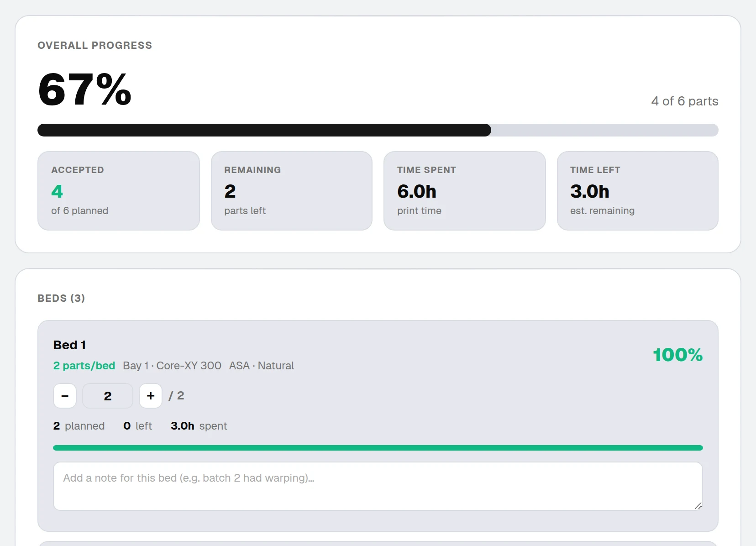Click the '3.0h spent' stat in Bed 1
The height and width of the screenshot is (546, 756).
[x=199, y=426]
